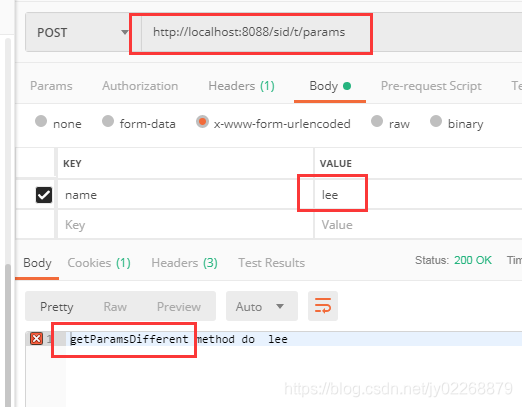The height and width of the screenshot is (407, 522).
Task: Click the empty Key placeholder field
Action: (185, 225)
